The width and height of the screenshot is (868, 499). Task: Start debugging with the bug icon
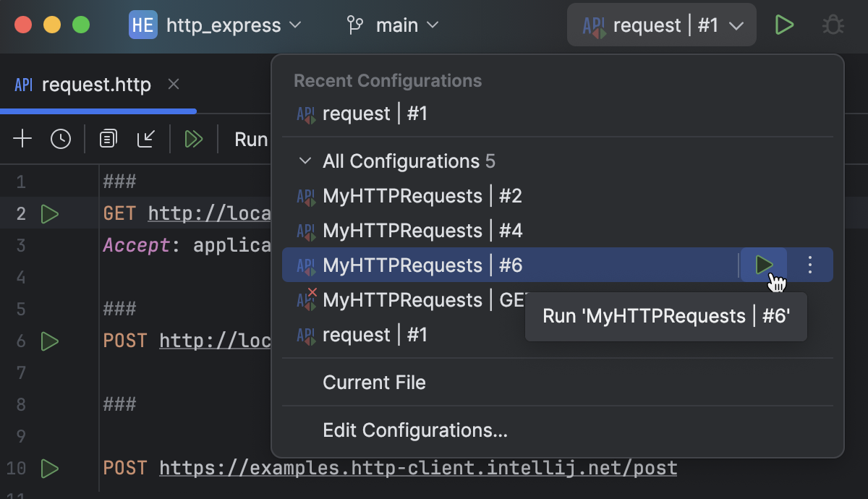point(833,25)
